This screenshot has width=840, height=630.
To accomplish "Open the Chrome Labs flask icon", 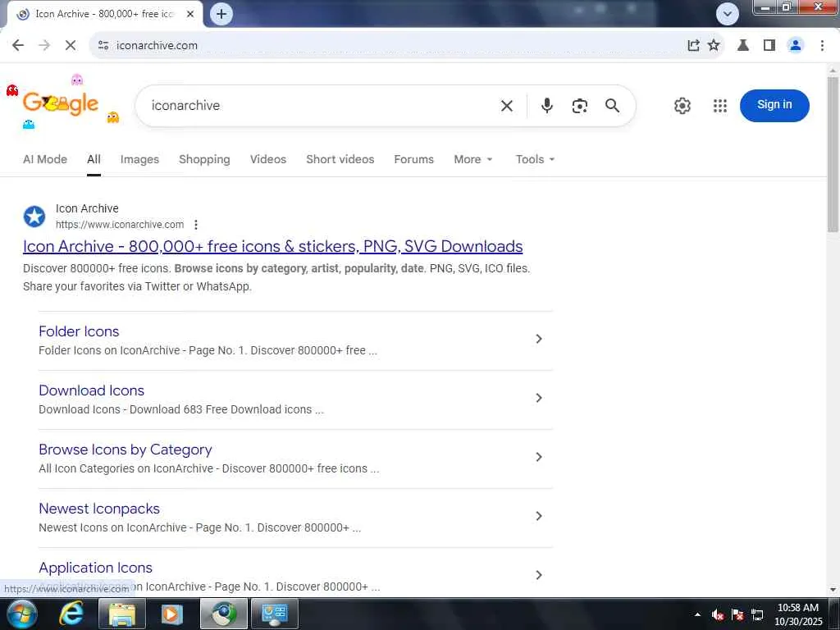I will (x=743, y=46).
